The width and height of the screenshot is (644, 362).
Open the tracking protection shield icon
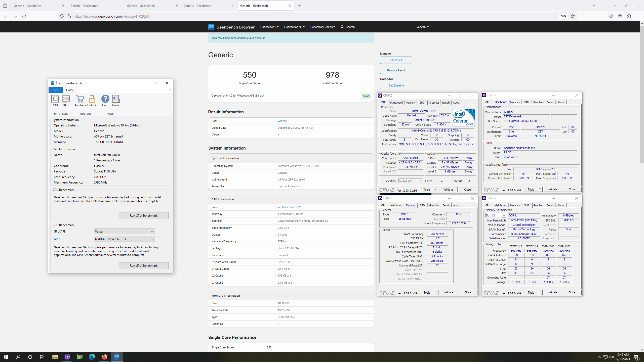(62, 16)
